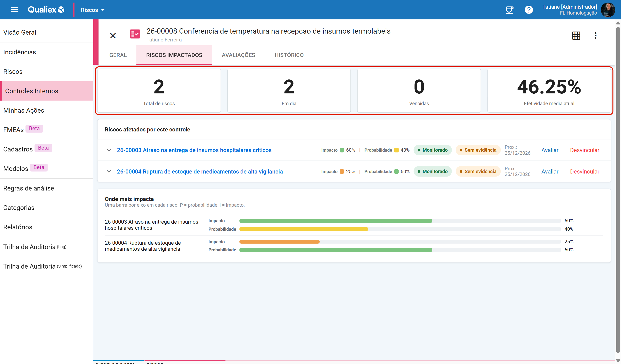Open Trilha de Auditoria (Simplificada)
The image size is (621, 364).
(x=47, y=266)
